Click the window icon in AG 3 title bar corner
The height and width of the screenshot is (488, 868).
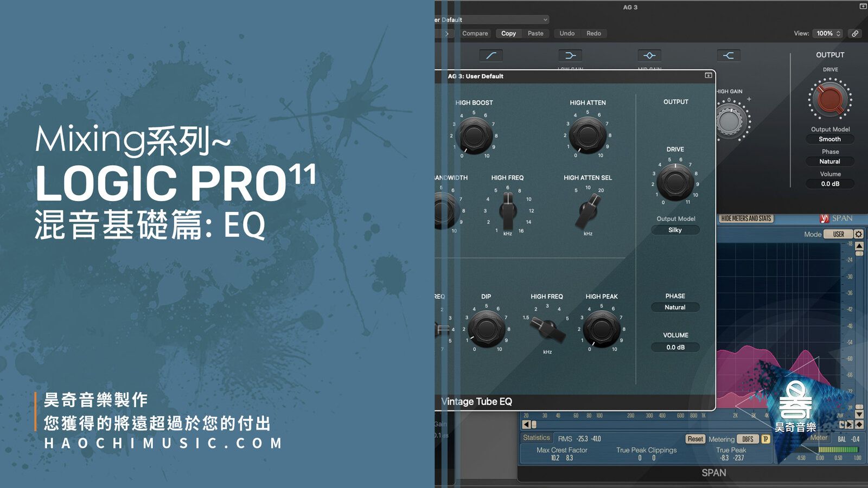pos(863,7)
